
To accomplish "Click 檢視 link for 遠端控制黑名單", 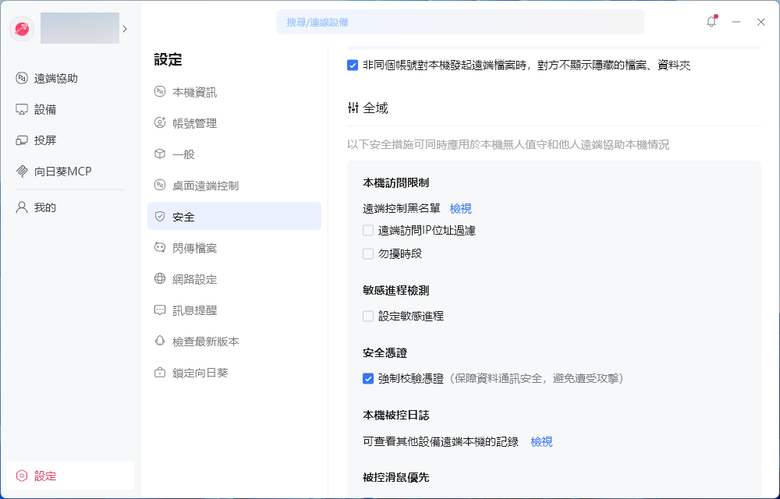I will click(461, 208).
